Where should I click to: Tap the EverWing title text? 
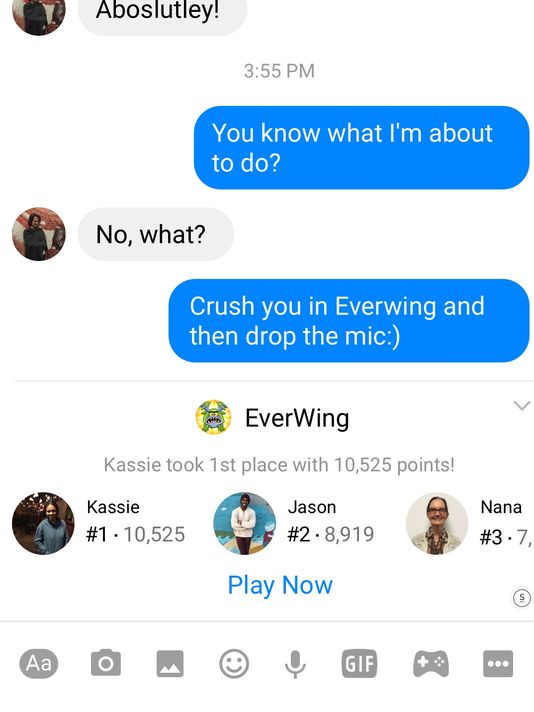(x=297, y=418)
